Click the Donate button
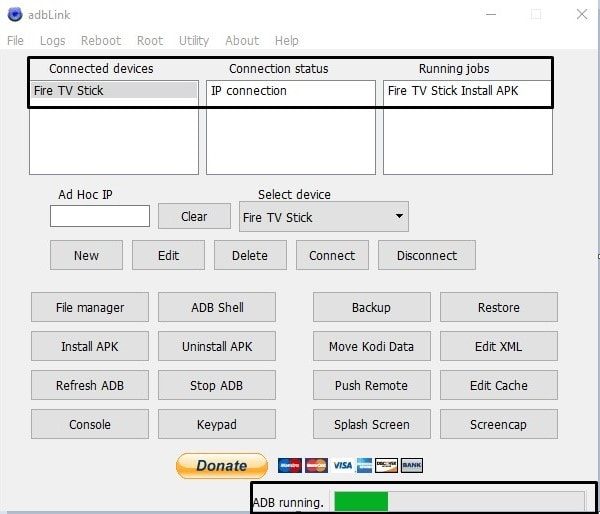 (x=222, y=465)
